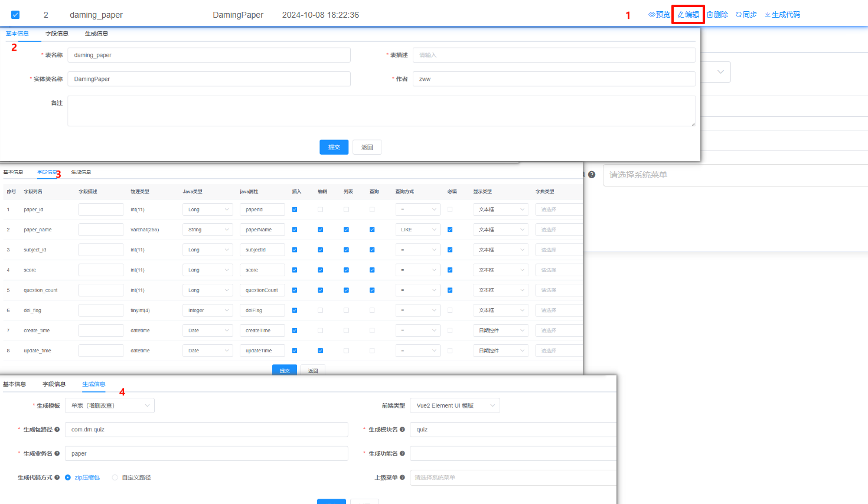868x504 pixels.
Task: Click varchar(255) physical type text
Action: coord(145,230)
